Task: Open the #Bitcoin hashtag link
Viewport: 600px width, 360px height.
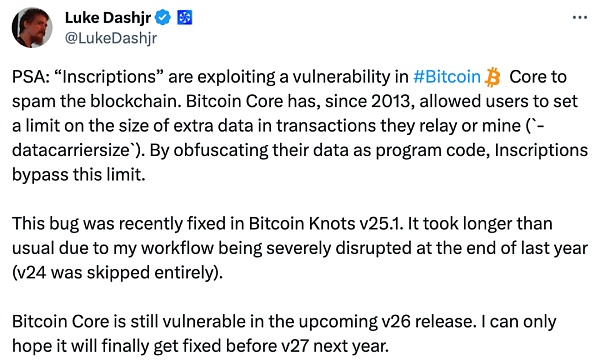Action: click(x=447, y=77)
